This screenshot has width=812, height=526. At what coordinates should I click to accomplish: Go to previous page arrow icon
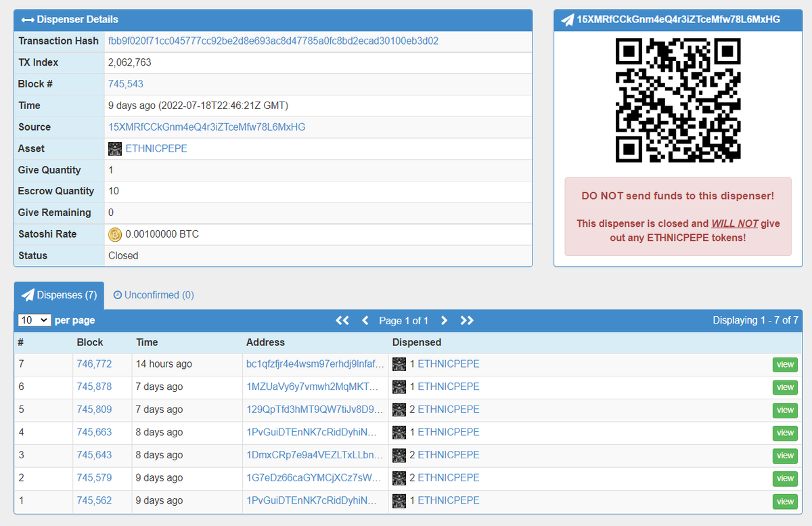click(365, 320)
